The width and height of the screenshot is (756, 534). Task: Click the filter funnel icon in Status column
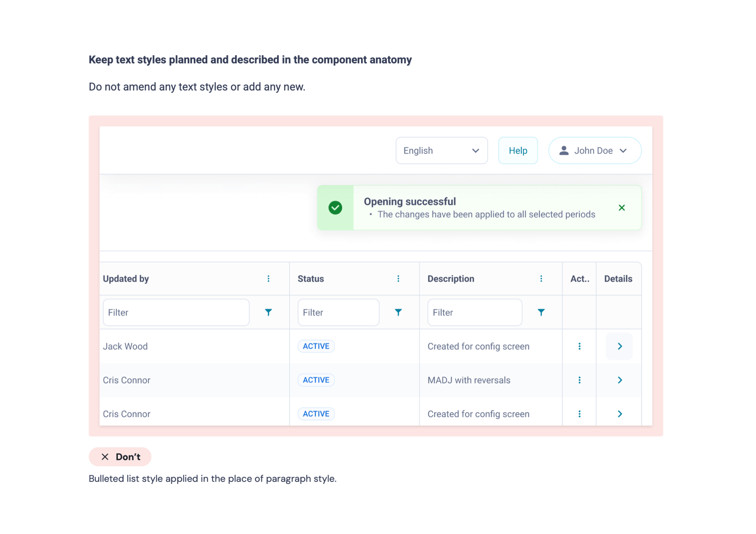point(398,312)
